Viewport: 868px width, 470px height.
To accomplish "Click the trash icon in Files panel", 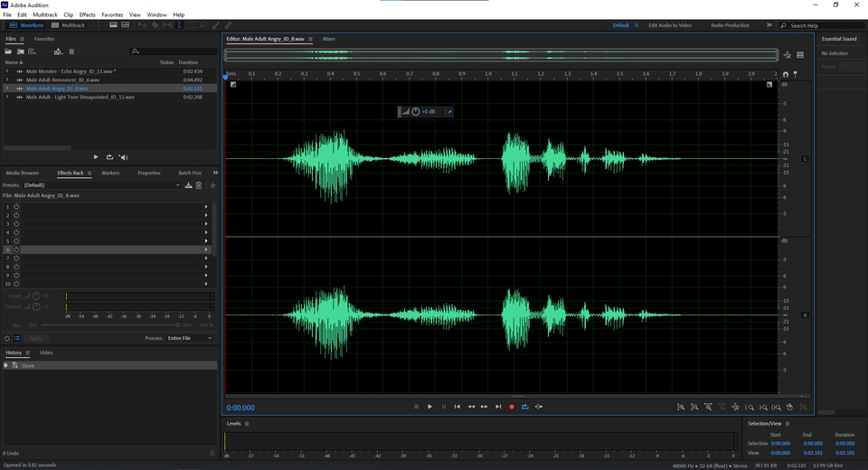I will (x=71, y=52).
